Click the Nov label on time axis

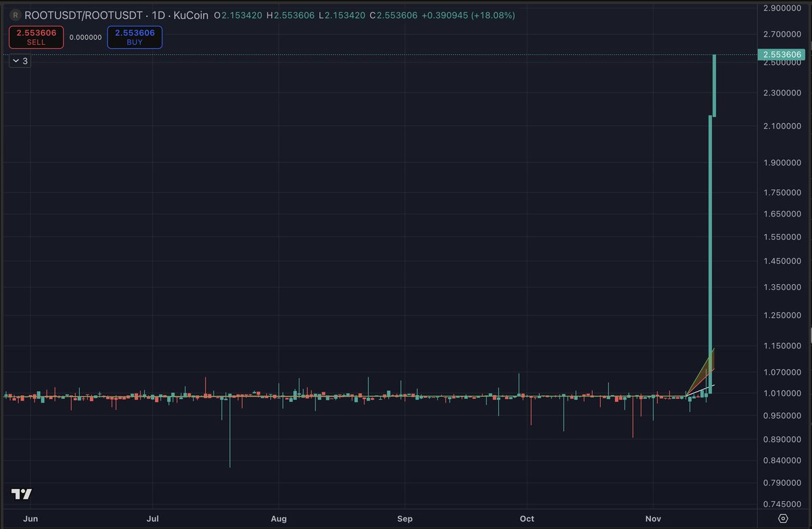(x=654, y=519)
